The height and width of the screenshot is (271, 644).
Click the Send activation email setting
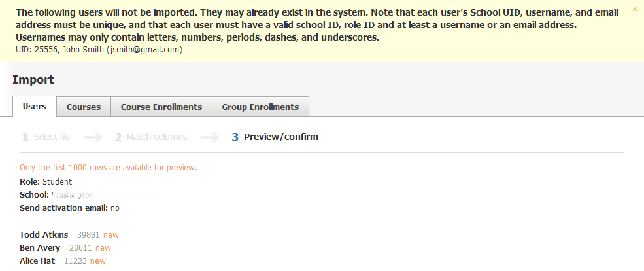[69, 208]
